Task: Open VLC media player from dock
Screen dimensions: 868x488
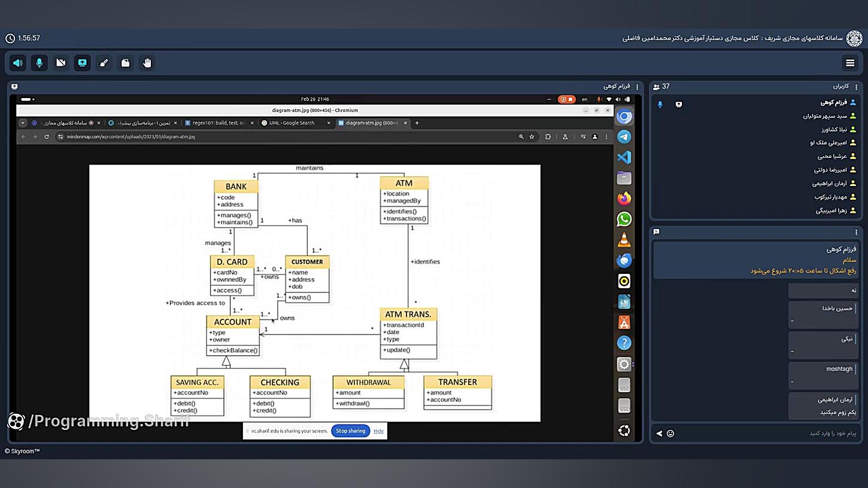Action: [x=624, y=240]
